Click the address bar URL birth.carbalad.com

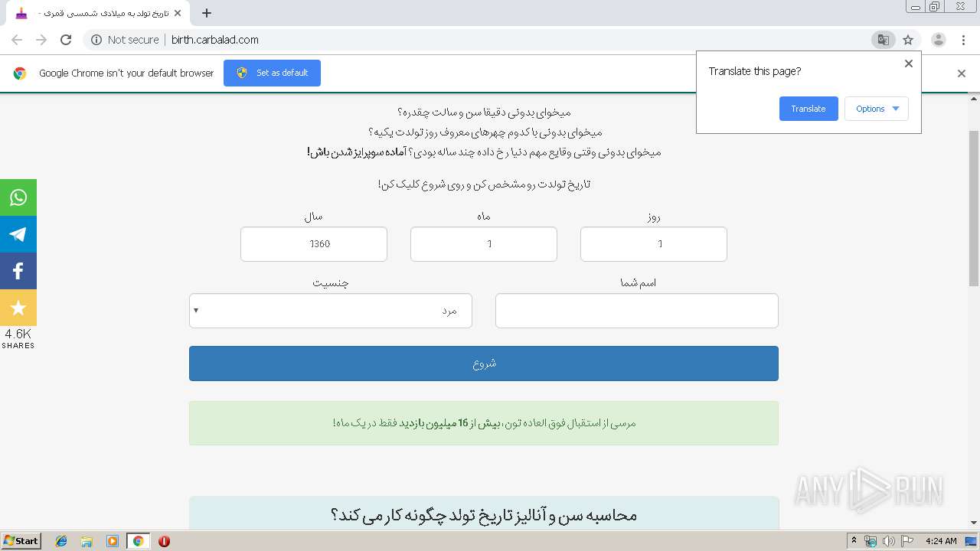point(215,40)
